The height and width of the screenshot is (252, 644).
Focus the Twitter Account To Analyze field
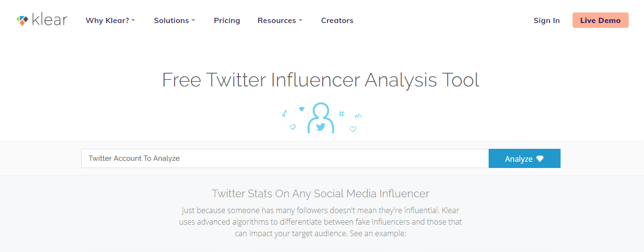284,158
